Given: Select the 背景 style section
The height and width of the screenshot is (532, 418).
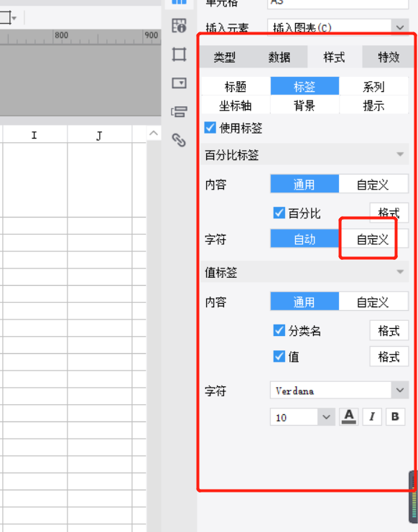Looking at the screenshot, I should pyautogui.click(x=305, y=106).
